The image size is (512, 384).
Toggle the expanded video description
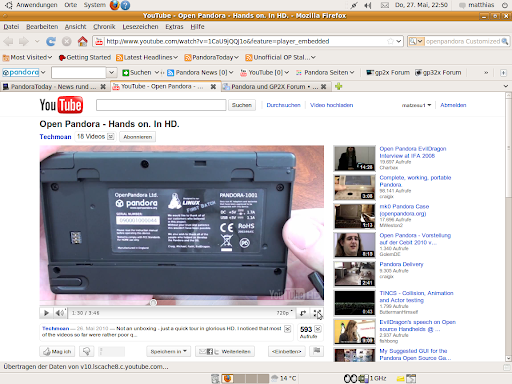(x=287, y=329)
